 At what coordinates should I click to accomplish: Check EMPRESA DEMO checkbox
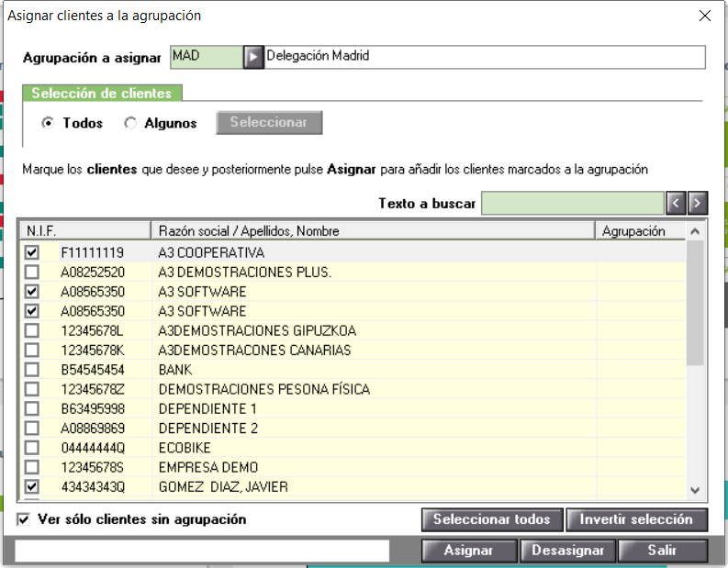[x=31, y=467]
